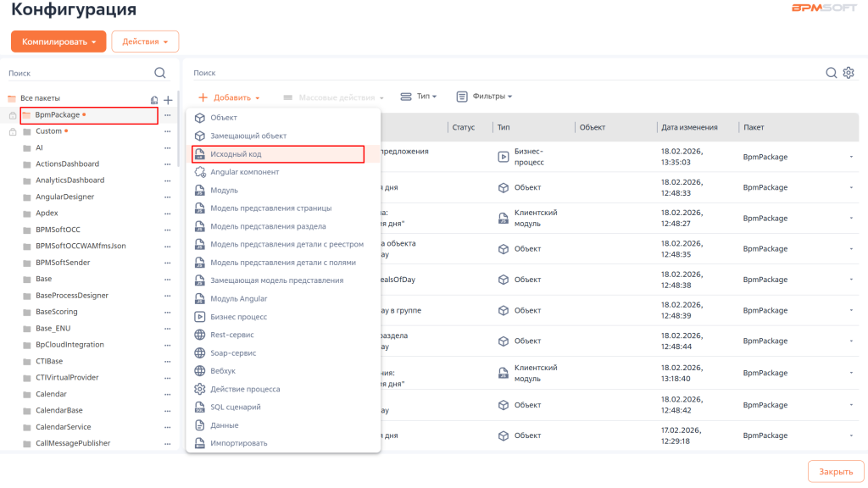
Task: Click the magnifier icon beside the settings gear
Action: coord(832,73)
